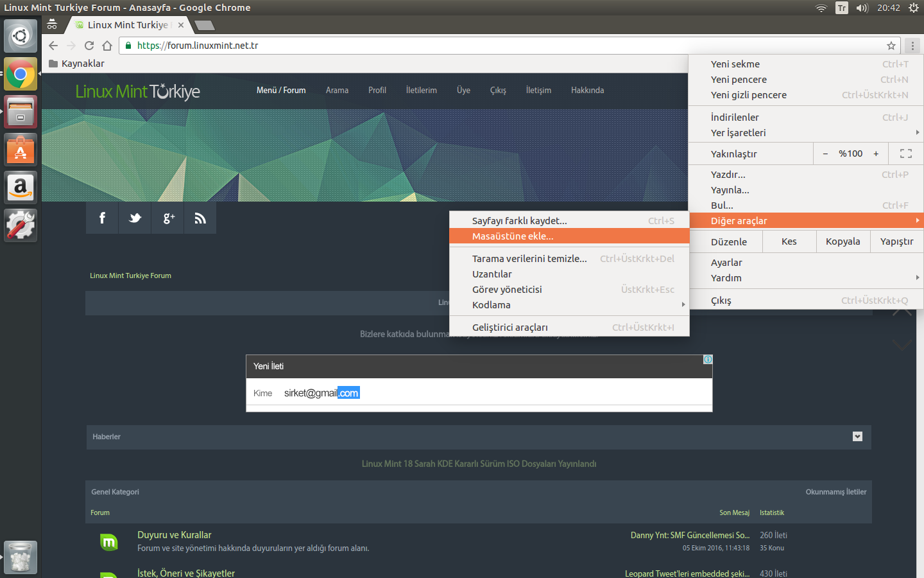The image size is (924, 578).
Task: Bookmark this page with star icon
Action: click(891, 46)
